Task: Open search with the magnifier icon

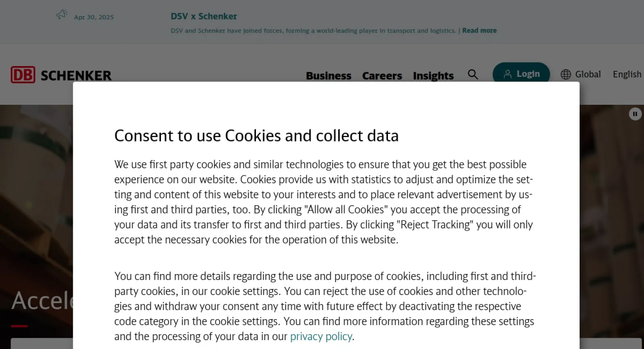Action: (473, 74)
